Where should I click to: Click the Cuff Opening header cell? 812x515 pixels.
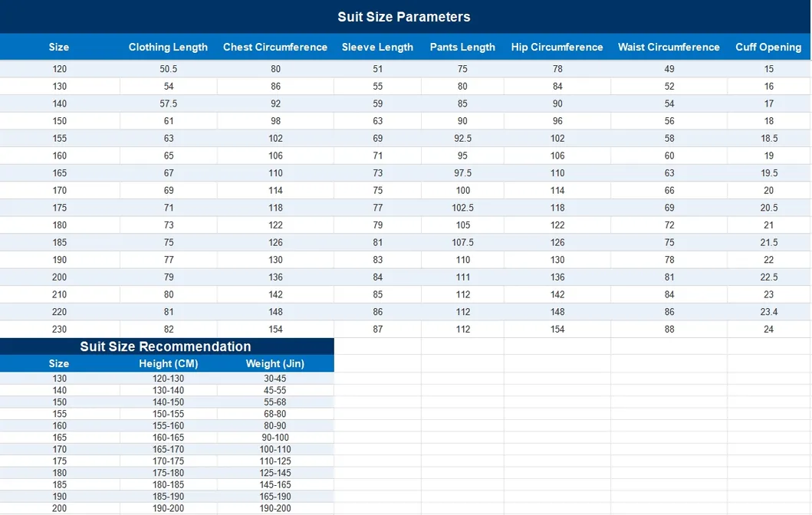(768, 47)
